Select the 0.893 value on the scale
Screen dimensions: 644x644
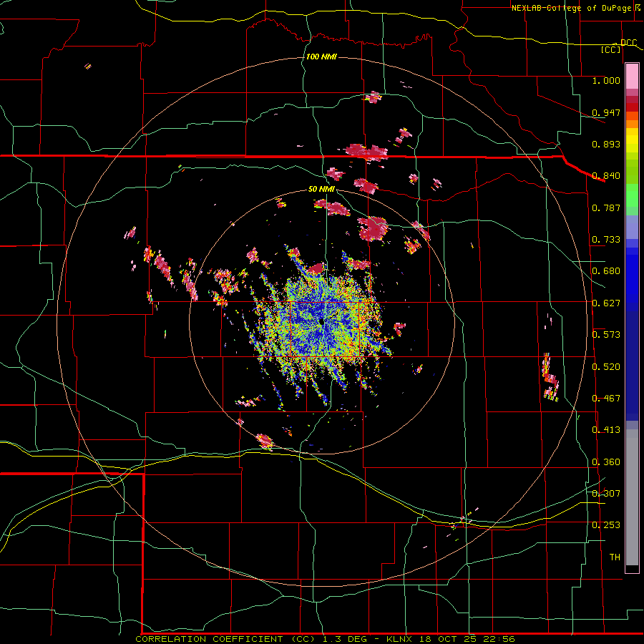tap(606, 144)
